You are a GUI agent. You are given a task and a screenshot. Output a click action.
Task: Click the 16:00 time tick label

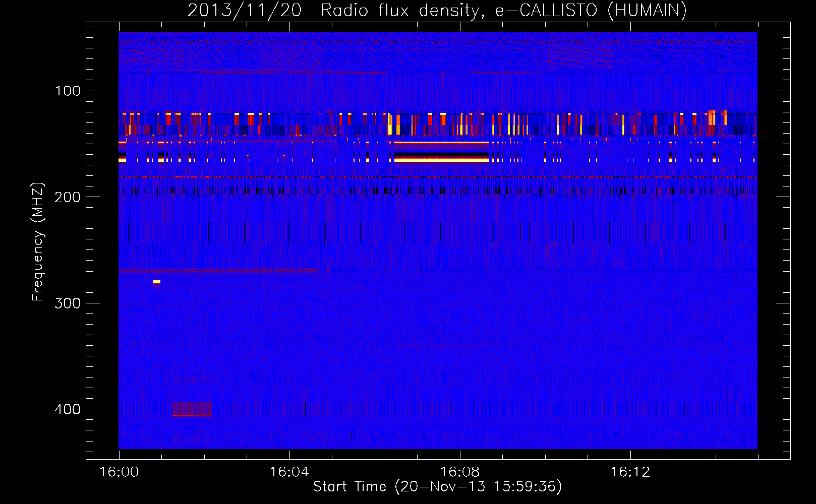point(119,472)
